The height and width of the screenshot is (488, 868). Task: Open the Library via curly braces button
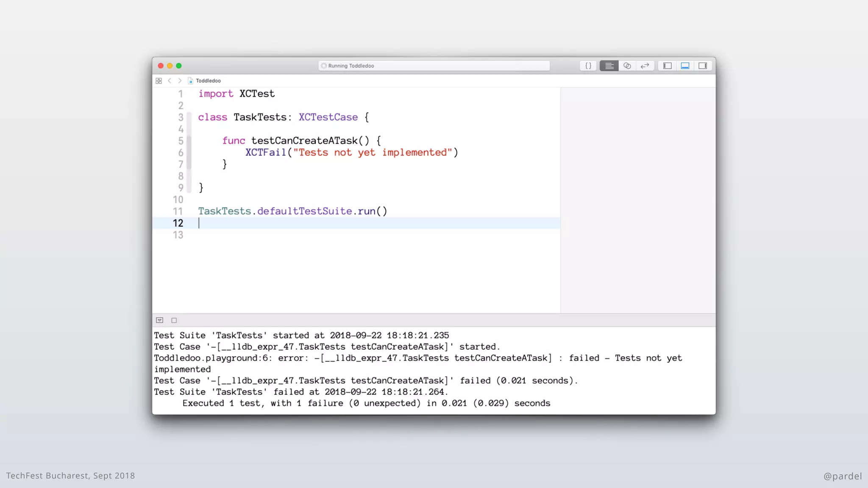pyautogui.click(x=588, y=66)
